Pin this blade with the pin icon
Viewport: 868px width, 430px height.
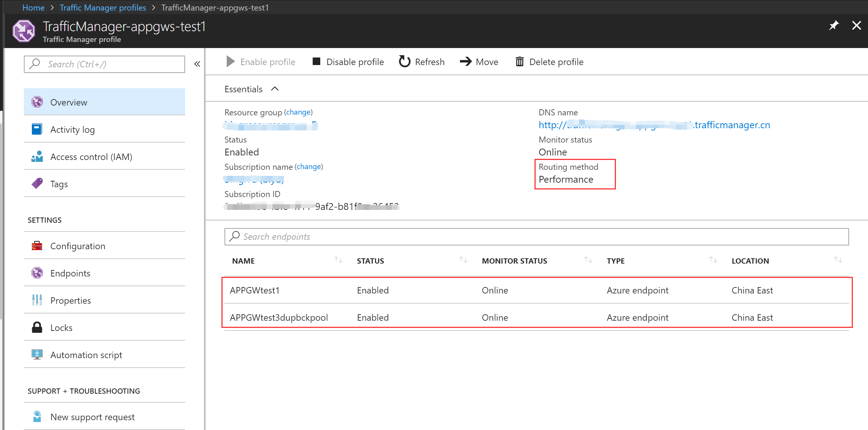point(834,26)
